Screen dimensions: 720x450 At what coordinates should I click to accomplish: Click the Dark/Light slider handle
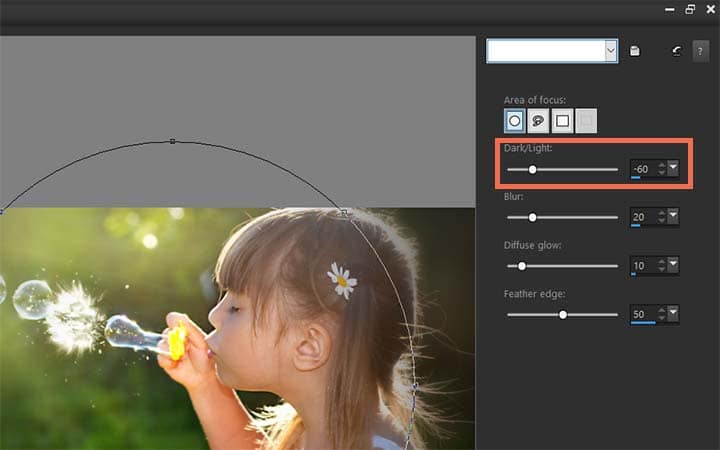[532, 169]
